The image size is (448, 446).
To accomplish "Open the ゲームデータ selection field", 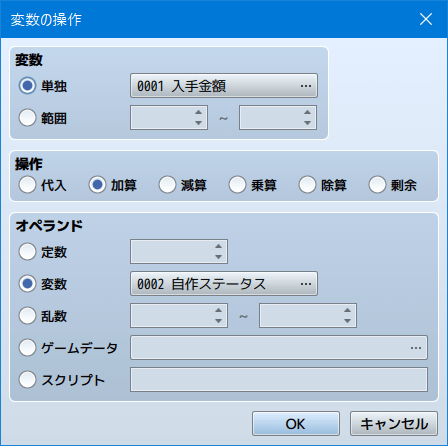I will (x=279, y=348).
